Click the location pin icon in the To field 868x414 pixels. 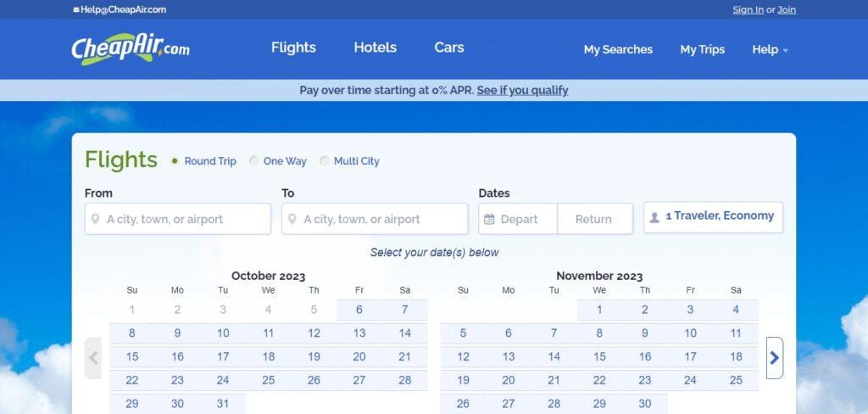coord(292,219)
